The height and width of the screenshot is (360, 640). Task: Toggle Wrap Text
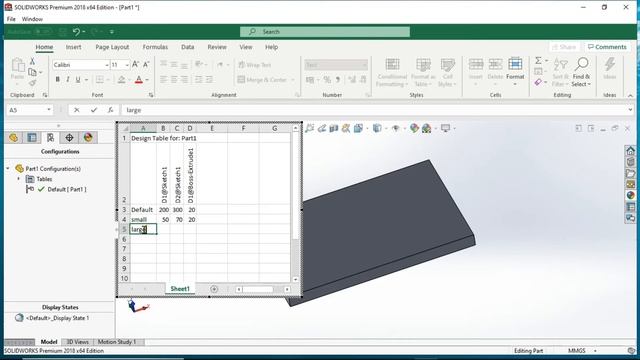[x=255, y=64]
